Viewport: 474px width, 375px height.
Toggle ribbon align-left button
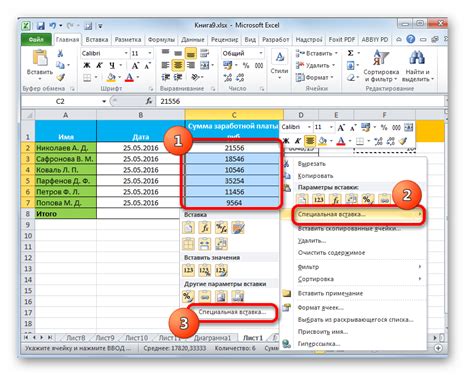[x=165, y=65]
